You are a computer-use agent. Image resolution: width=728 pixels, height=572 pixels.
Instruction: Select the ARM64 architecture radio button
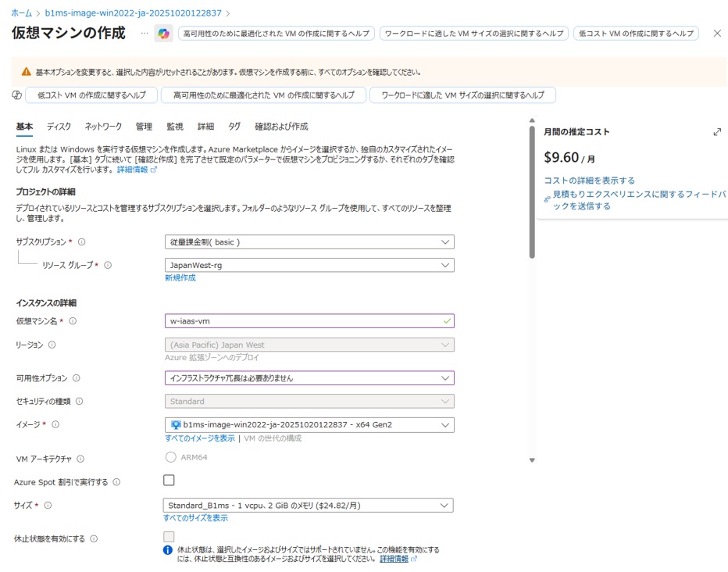[x=171, y=458]
